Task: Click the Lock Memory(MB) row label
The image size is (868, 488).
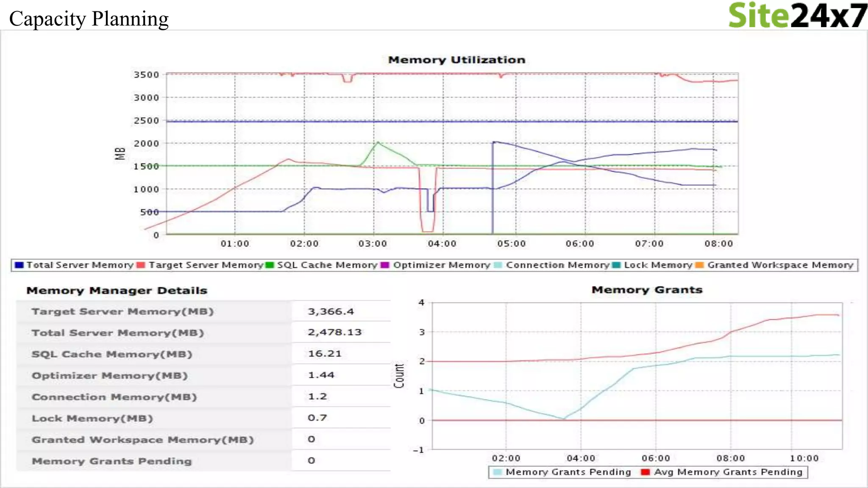Action: [x=92, y=419]
